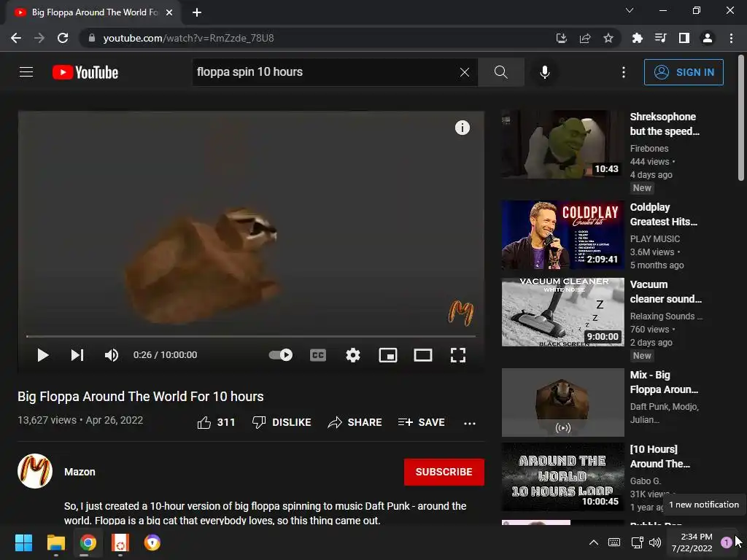
Task: Bookmark this tab with star
Action: [608, 38]
